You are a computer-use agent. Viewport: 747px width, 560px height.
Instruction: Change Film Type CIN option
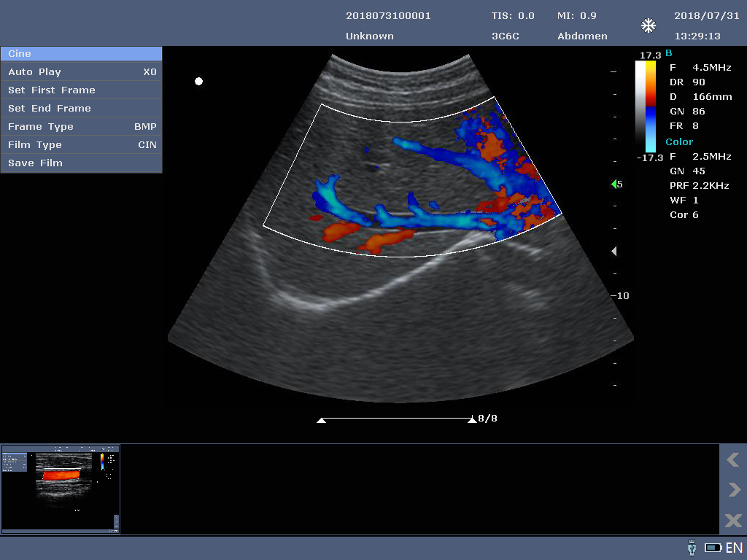pos(147,145)
